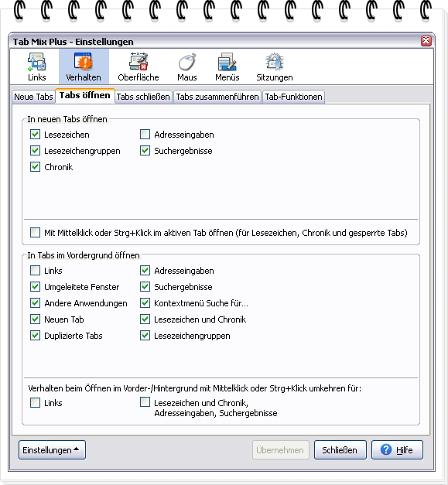Viewport: 448px width, 485px height.
Task: Uncheck Lesezeichengruppen in new tabs section
Action: click(x=35, y=151)
